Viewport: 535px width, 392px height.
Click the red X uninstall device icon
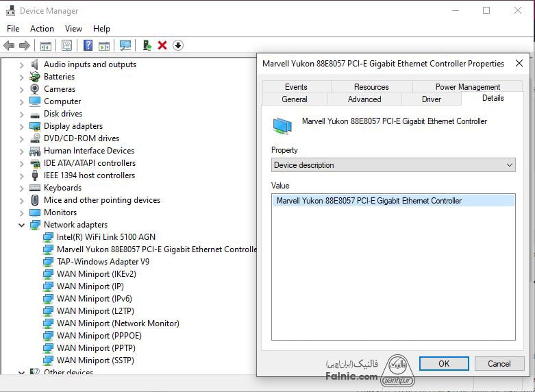click(162, 45)
